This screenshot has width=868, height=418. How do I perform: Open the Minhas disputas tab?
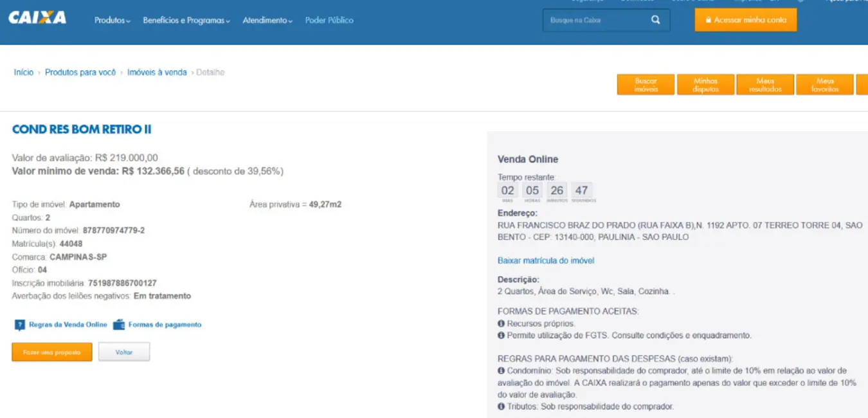click(705, 85)
